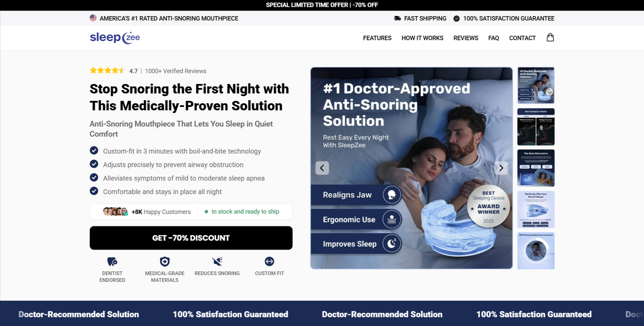Screen dimensions: 644x326
Task: Open the Features menu item
Action: [x=377, y=38]
